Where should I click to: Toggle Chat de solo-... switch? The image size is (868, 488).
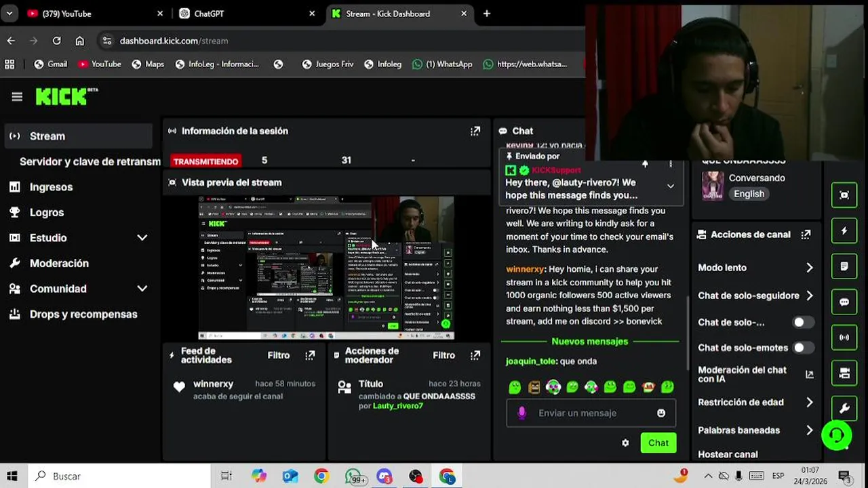click(804, 323)
